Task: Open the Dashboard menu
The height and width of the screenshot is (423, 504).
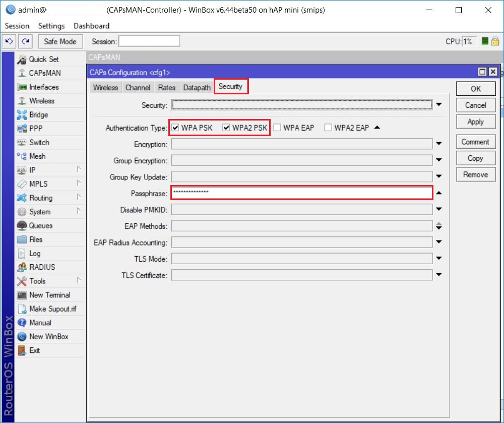Action: click(92, 26)
